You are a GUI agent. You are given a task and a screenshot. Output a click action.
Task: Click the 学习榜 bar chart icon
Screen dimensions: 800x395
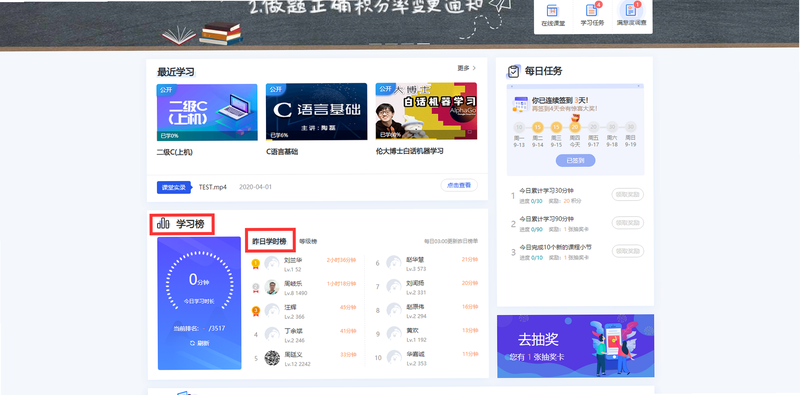(x=163, y=223)
